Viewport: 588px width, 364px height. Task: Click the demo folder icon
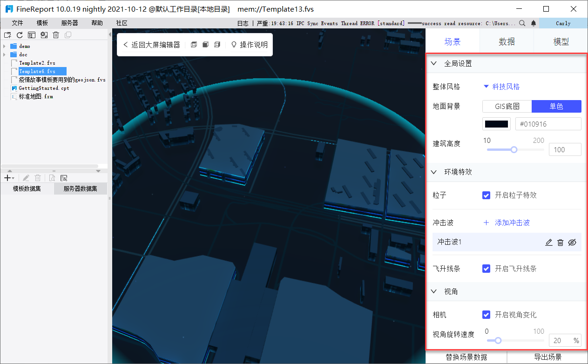coord(14,46)
